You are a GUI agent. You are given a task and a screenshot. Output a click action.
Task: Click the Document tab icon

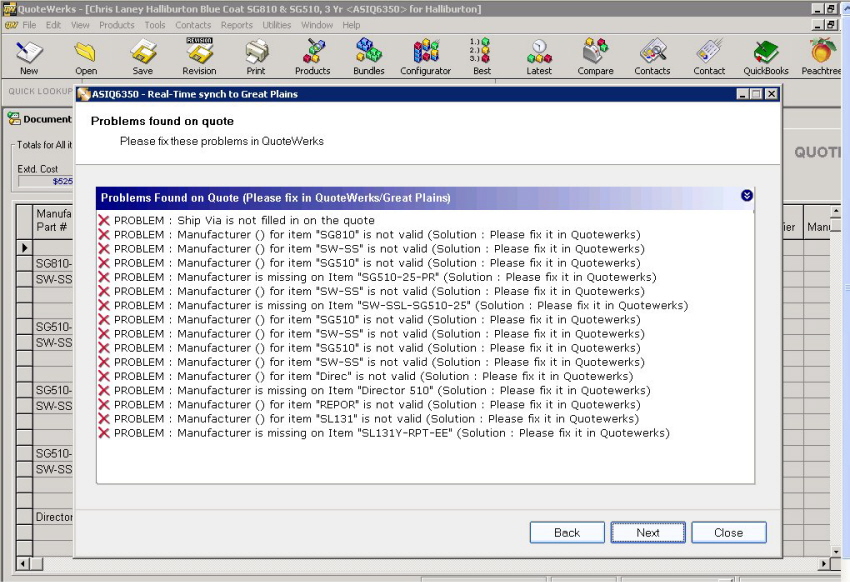click(14, 119)
